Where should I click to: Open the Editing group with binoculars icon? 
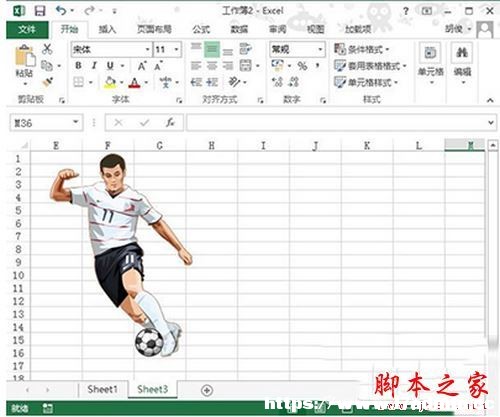(x=462, y=63)
